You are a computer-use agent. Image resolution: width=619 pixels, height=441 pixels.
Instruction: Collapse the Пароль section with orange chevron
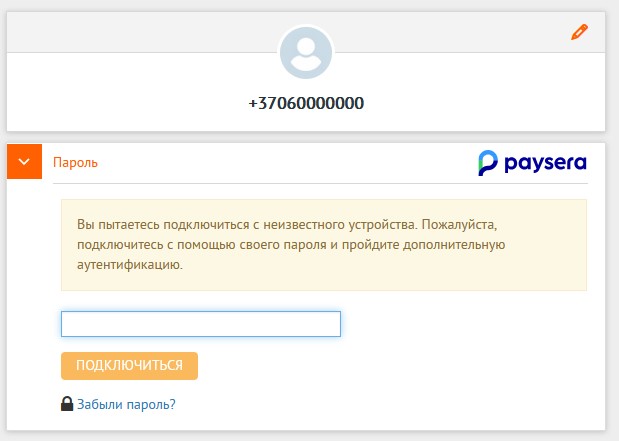pyautogui.click(x=24, y=161)
